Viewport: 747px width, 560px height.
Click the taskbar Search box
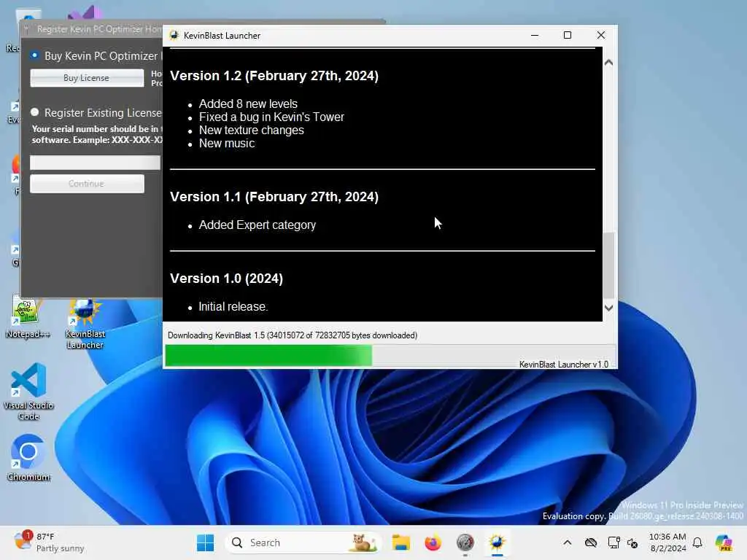(303, 542)
